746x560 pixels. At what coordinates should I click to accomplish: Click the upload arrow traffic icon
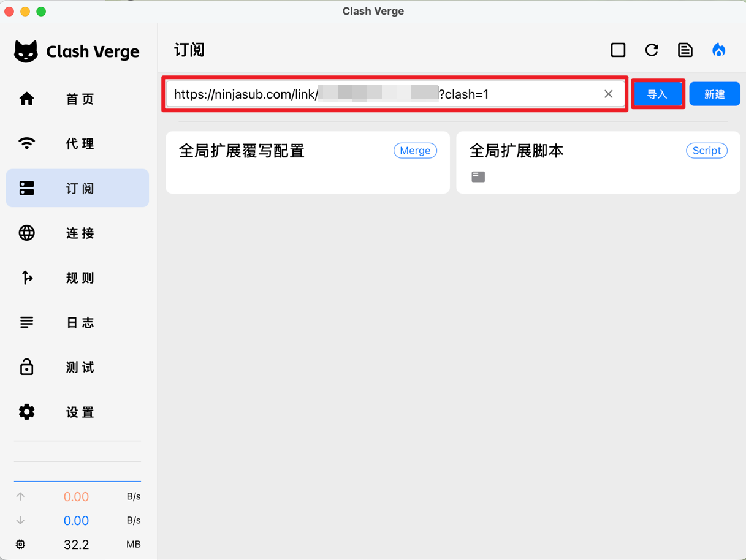pos(20,496)
